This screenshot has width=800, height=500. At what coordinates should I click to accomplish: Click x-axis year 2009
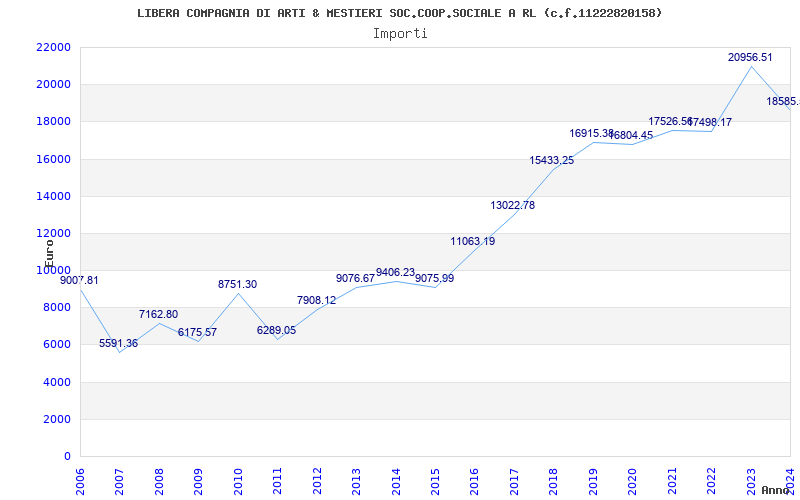[198, 481]
